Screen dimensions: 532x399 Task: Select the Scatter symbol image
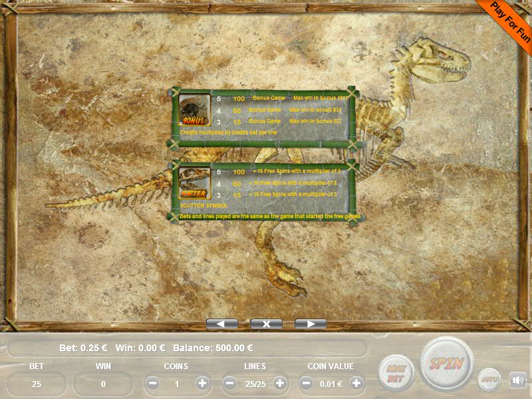[x=195, y=183]
